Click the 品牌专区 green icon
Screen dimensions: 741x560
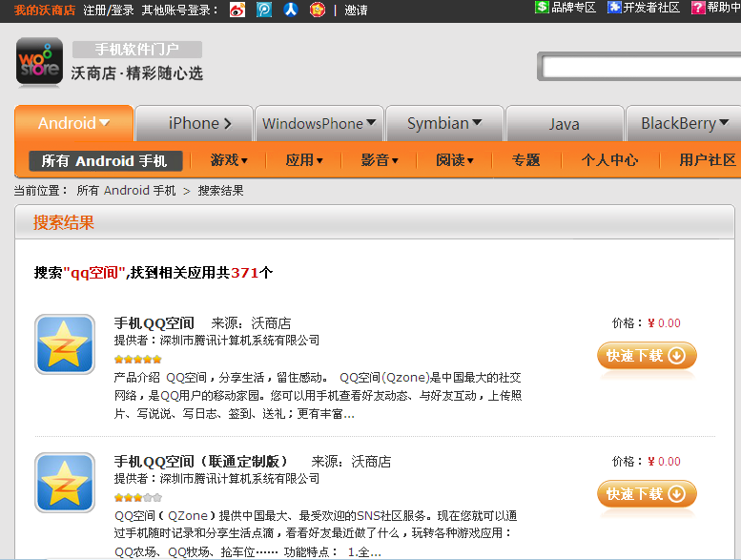[542, 7]
